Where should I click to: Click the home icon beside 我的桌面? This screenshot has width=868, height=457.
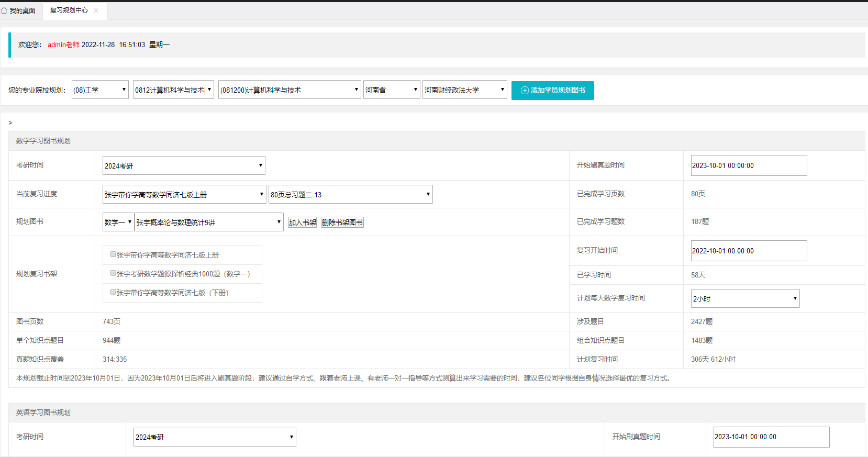[x=4, y=10]
